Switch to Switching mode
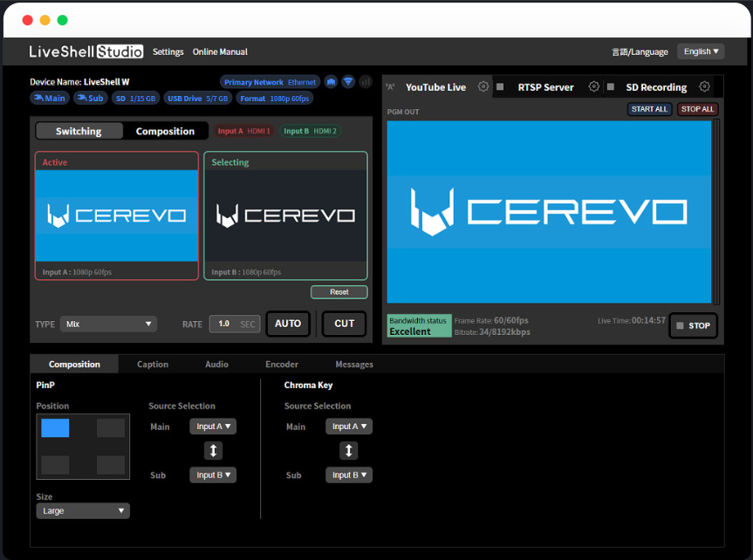753x560 pixels. [79, 131]
